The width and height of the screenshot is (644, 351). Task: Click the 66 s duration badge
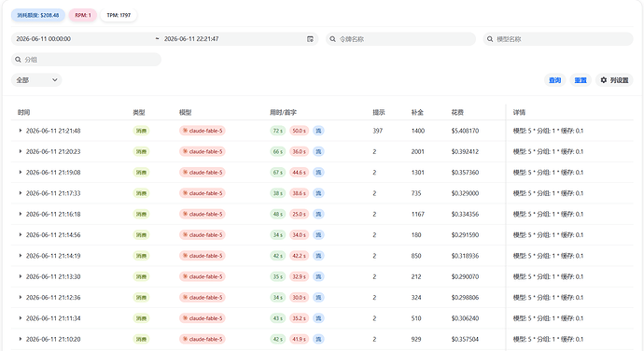[x=278, y=151]
